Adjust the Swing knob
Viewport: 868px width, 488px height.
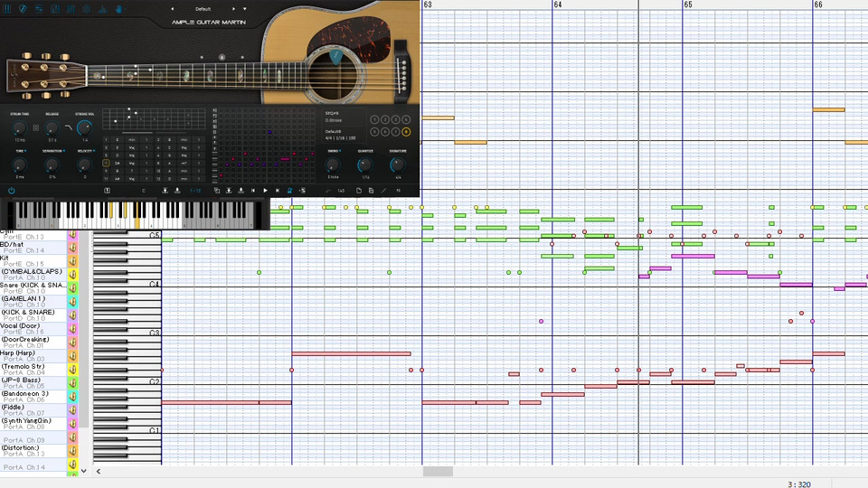coord(333,164)
